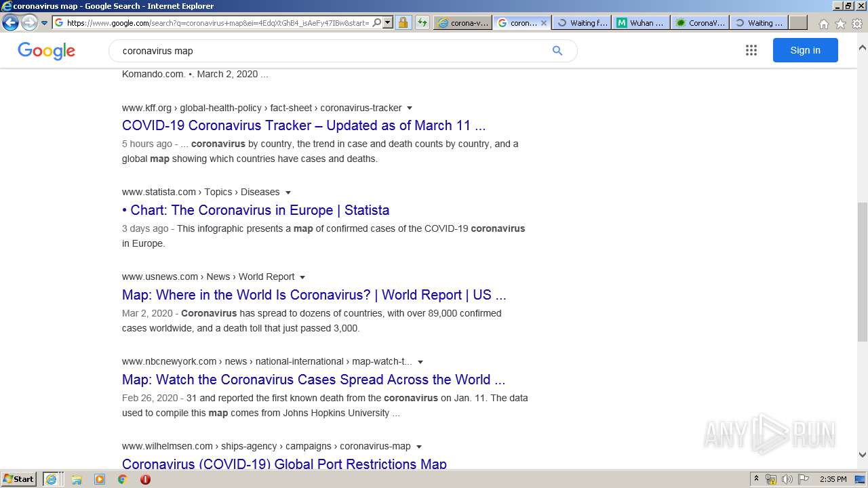
Task: Click the volume speaker tray icon
Action: pyautogui.click(x=787, y=479)
